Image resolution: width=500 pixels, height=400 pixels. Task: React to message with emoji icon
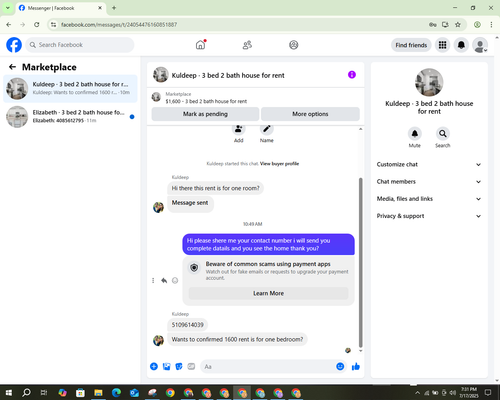click(175, 281)
